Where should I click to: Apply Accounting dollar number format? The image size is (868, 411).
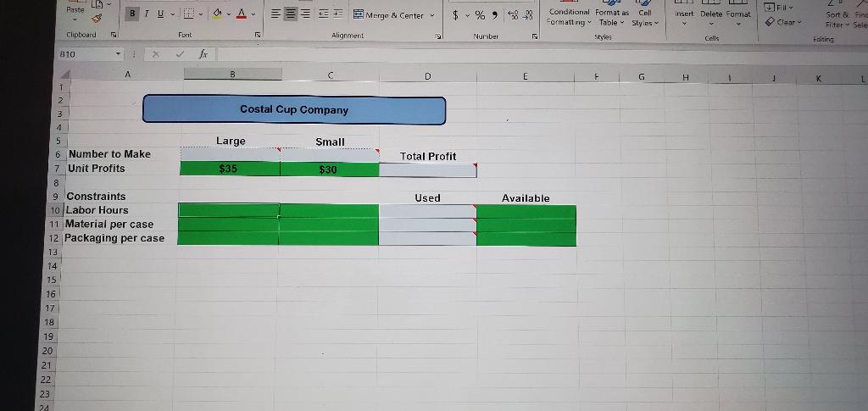pos(455,16)
